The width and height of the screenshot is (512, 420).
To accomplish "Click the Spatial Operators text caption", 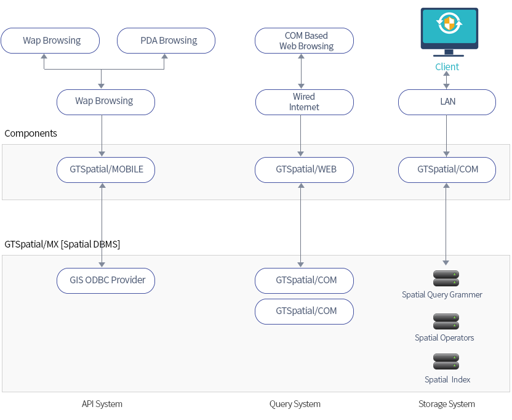I will pos(444,337).
